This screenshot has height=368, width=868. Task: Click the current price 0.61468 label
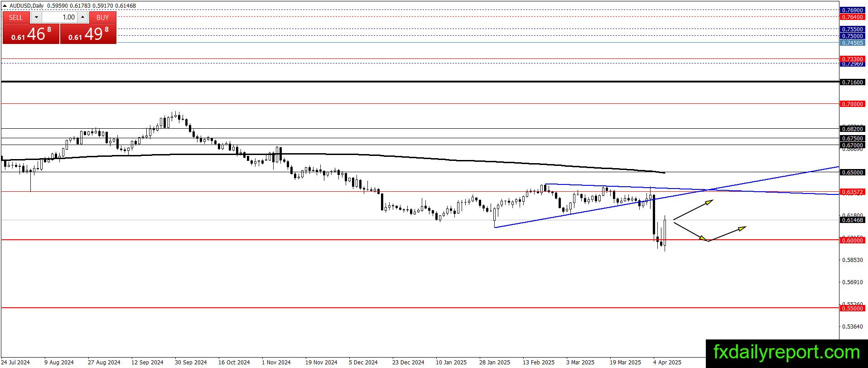point(852,220)
